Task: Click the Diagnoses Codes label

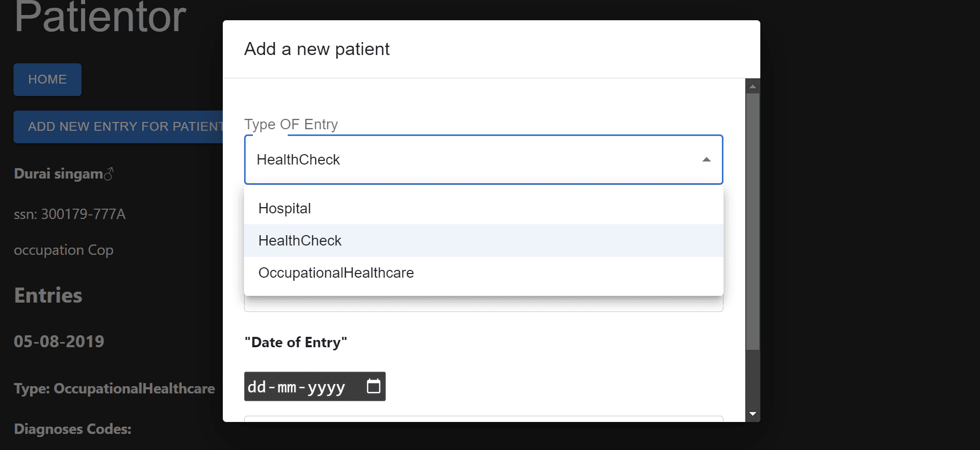Action: (72, 429)
